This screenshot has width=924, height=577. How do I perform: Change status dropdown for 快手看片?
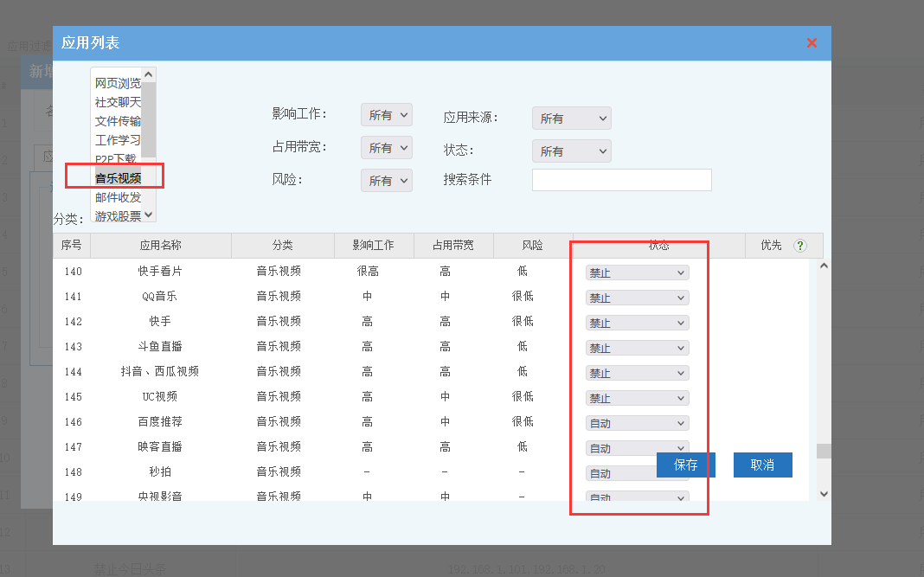(x=637, y=272)
